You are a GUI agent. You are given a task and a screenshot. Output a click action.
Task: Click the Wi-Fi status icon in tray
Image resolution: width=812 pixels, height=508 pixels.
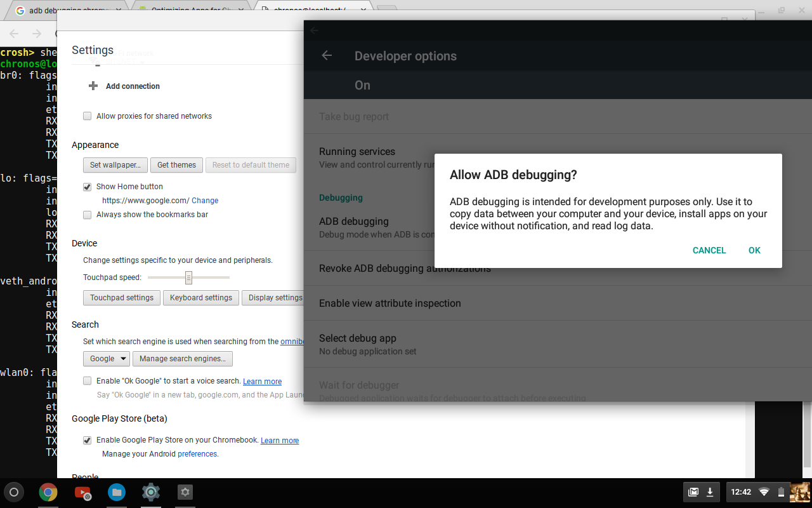764,491
